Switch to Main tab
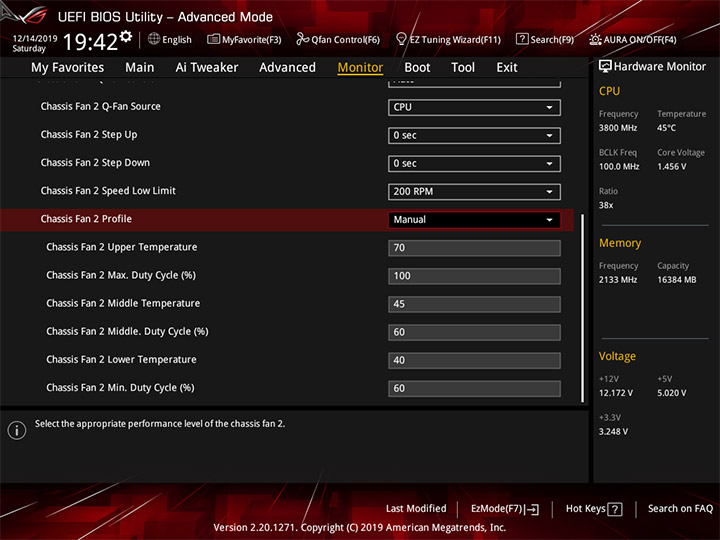This screenshot has height=540, width=720. [x=140, y=68]
